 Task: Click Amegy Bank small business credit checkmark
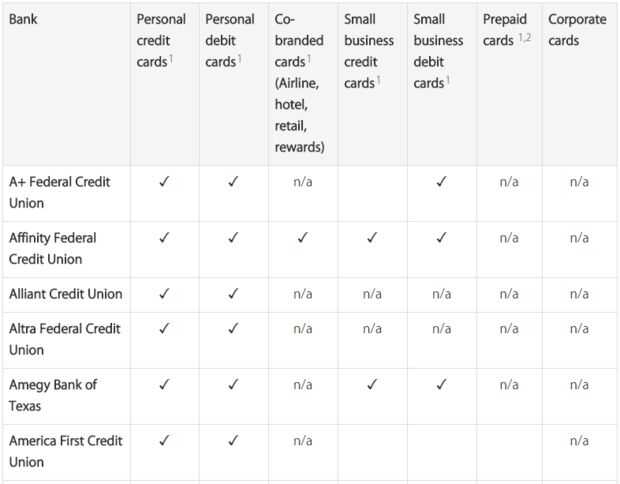click(x=372, y=384)
